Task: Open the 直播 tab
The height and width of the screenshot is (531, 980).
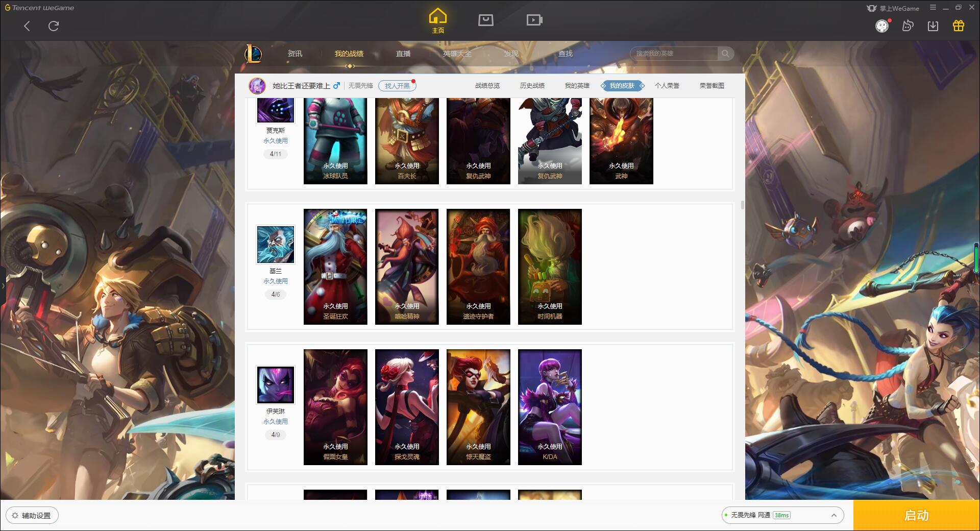Action: [403, 54]
